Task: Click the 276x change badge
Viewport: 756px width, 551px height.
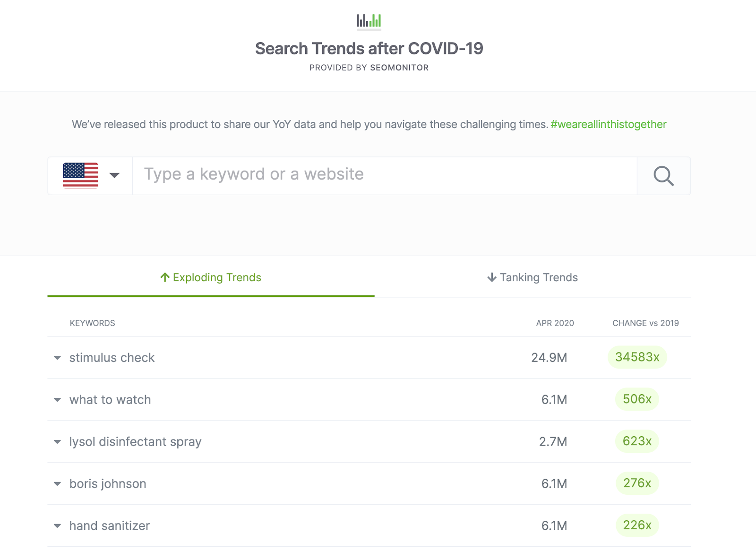Action: [637, 483]
